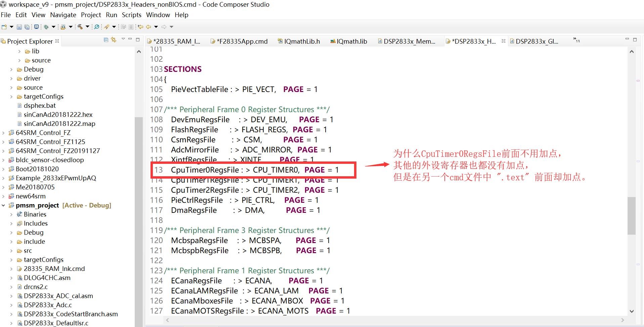Build project with the hammer icon
644x327 pixels.
point(80,27)
